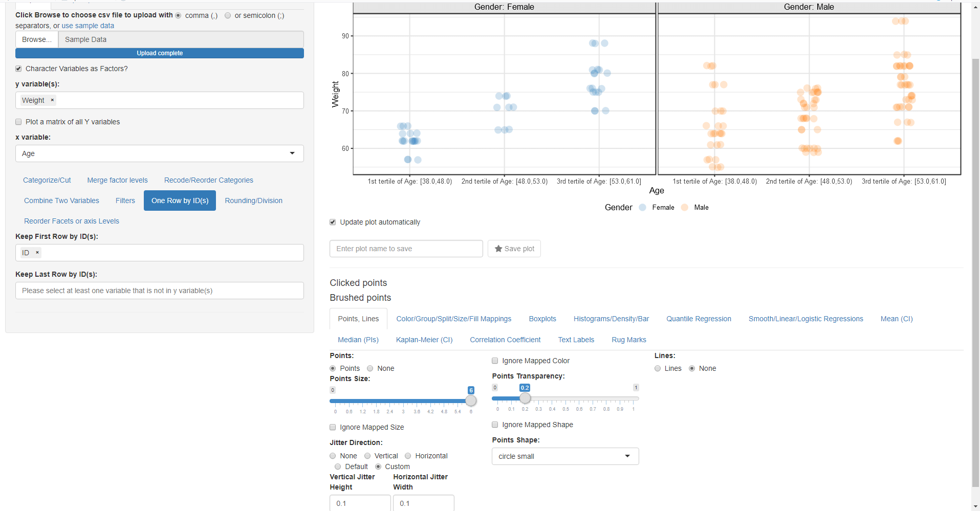Image resolution: width=980 pixels, height=511 pixels.
Task: Toggle Update plot automatically checkbox
Action: [333, 222]
